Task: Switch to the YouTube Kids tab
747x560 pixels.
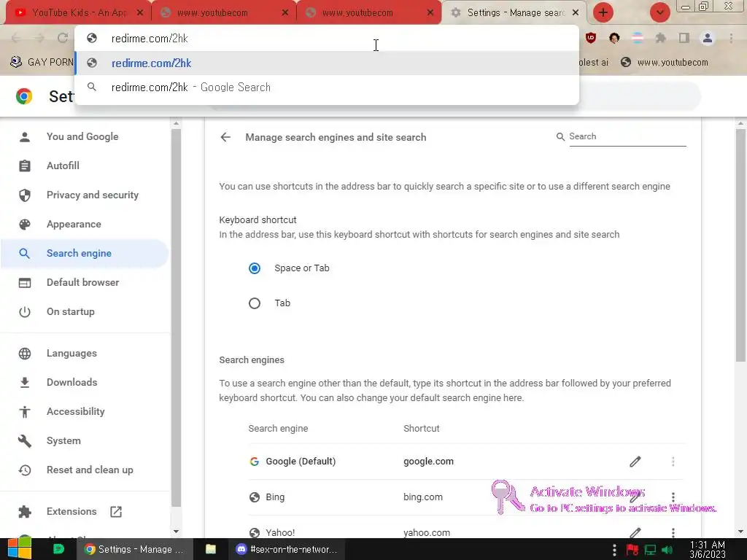Action: (79, 13)
